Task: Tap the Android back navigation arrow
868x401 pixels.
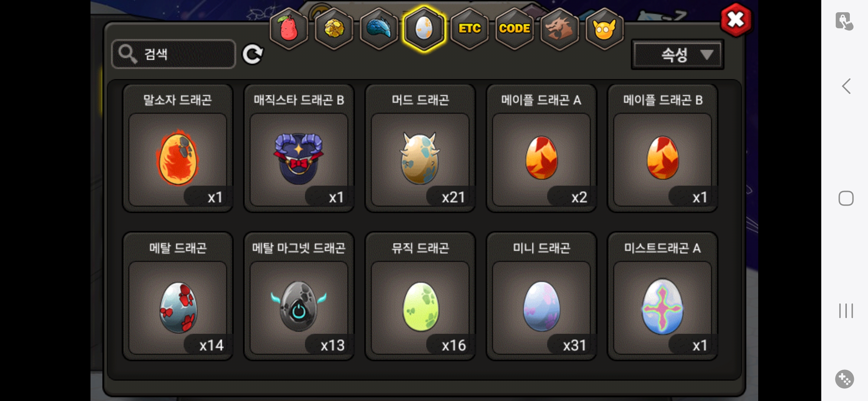Action: pos(846,86)
